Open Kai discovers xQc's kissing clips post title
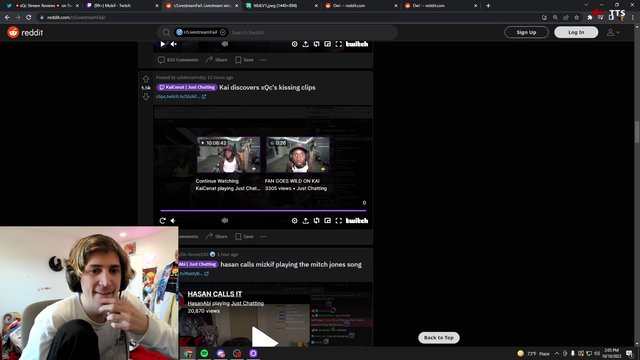The height and width of the screenshot is (360, 640). [x=267, y=87]
